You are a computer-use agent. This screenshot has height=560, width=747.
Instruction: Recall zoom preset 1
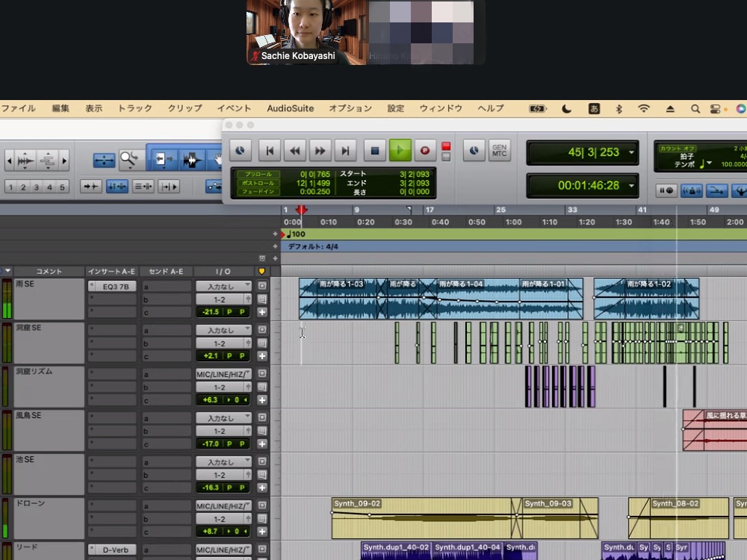10,187
